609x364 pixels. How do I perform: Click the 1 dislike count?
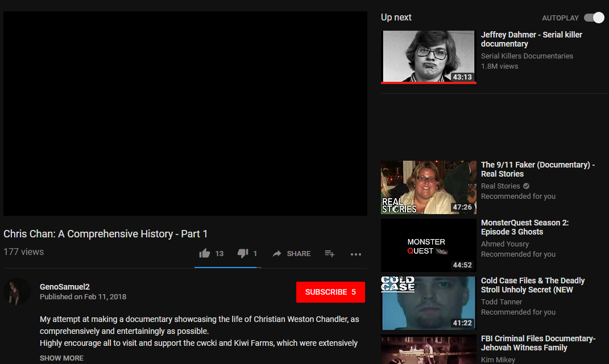[255, 253]
